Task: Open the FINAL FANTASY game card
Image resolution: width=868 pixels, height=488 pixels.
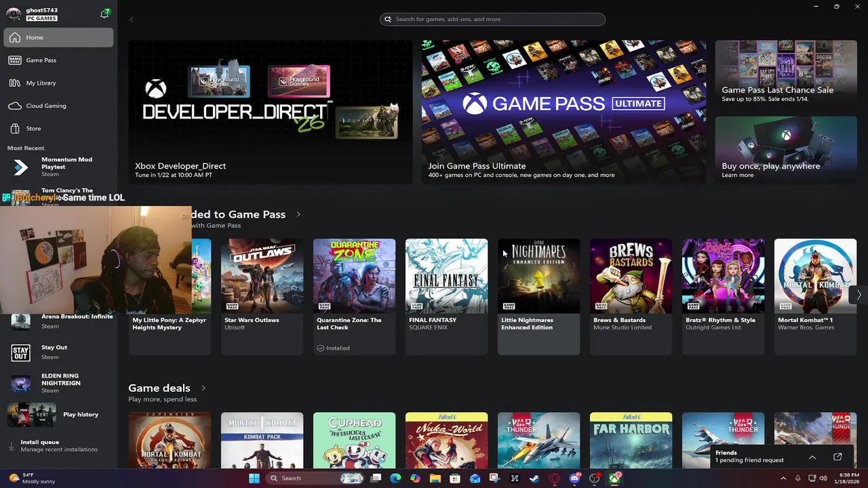Action: [x=446, y=296]
